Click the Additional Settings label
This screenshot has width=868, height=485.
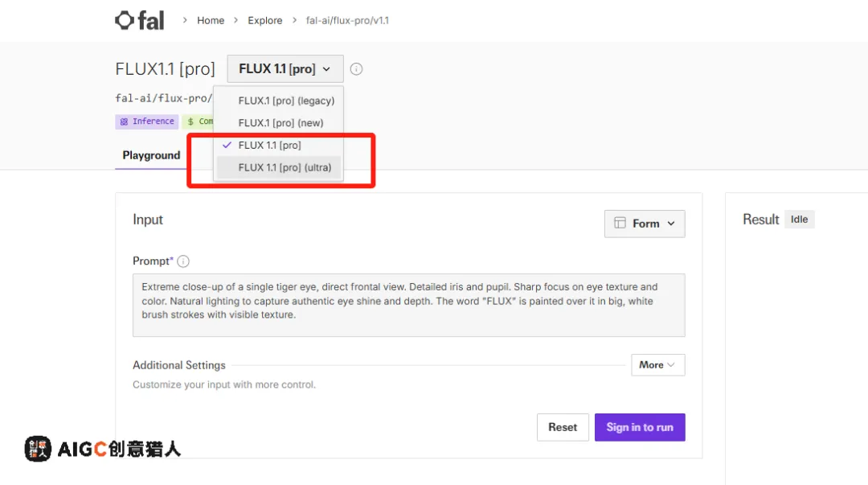point(178,365)
